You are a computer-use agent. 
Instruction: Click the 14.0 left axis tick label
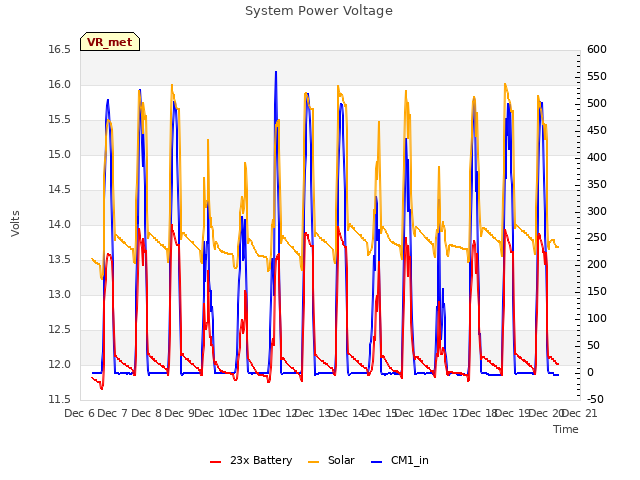pyautogui.click(x=60, y=224)
